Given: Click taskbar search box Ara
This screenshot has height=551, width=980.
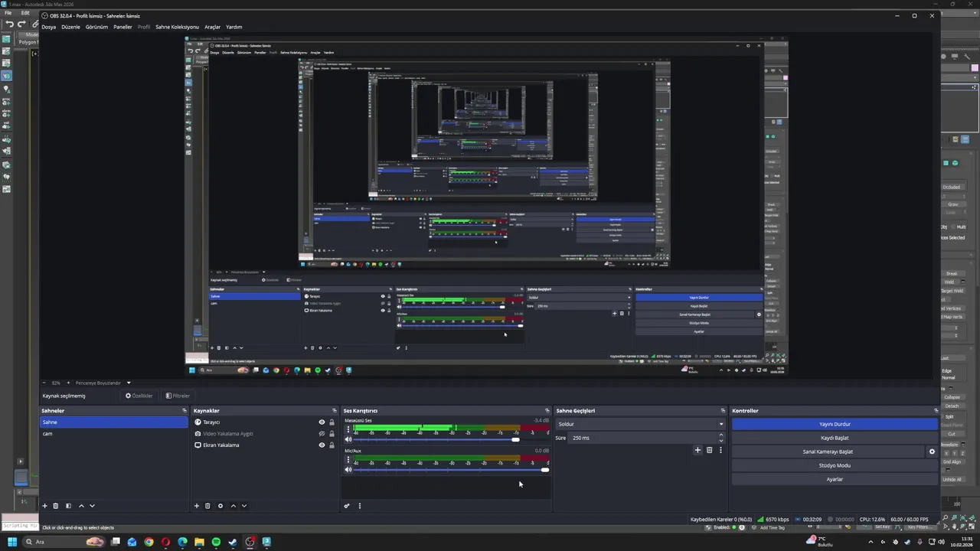Looking at the screenshot, I should [64, 542].
